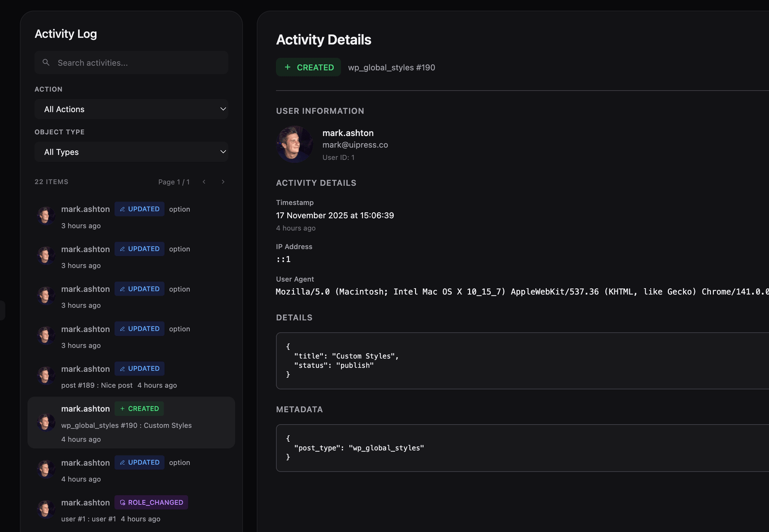
Task: Open the All Actions dropdown
Action: tap(131, 109)
